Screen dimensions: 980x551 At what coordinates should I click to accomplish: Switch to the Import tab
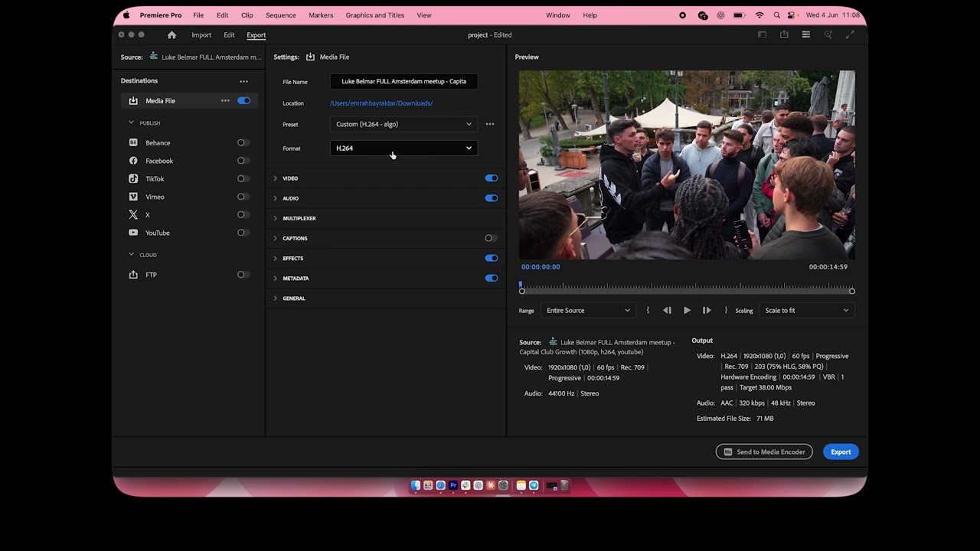(201, 35)
